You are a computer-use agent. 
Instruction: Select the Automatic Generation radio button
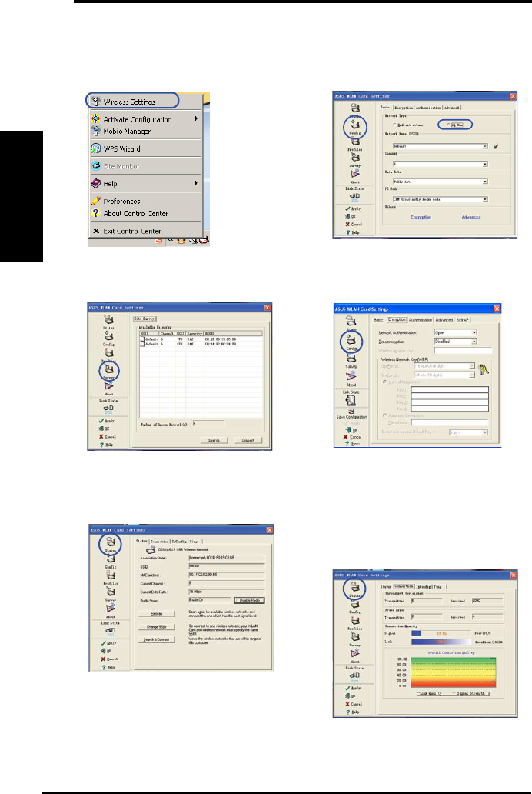[x=385, y=415]
